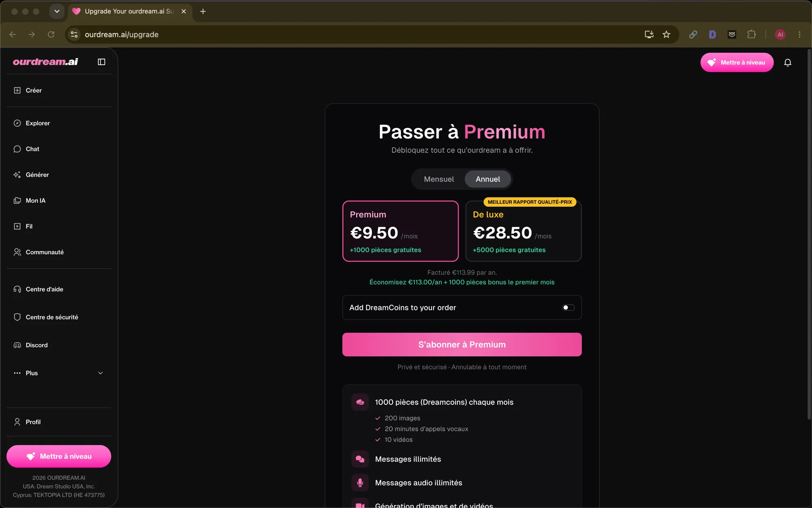The height and width of the screenshot is (508, 812).
Task: Select the Premium plan card
Action: [x=400, y=231]
